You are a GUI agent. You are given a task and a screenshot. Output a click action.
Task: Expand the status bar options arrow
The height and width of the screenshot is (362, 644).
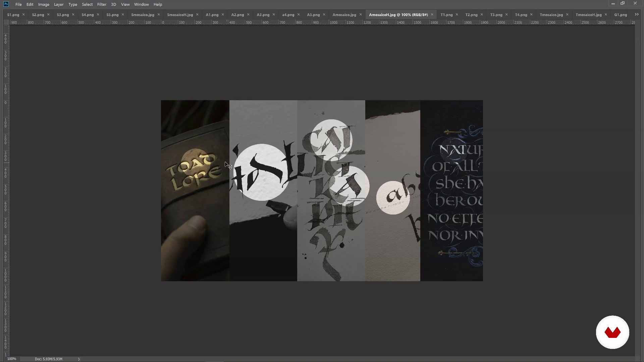[79, 359]
